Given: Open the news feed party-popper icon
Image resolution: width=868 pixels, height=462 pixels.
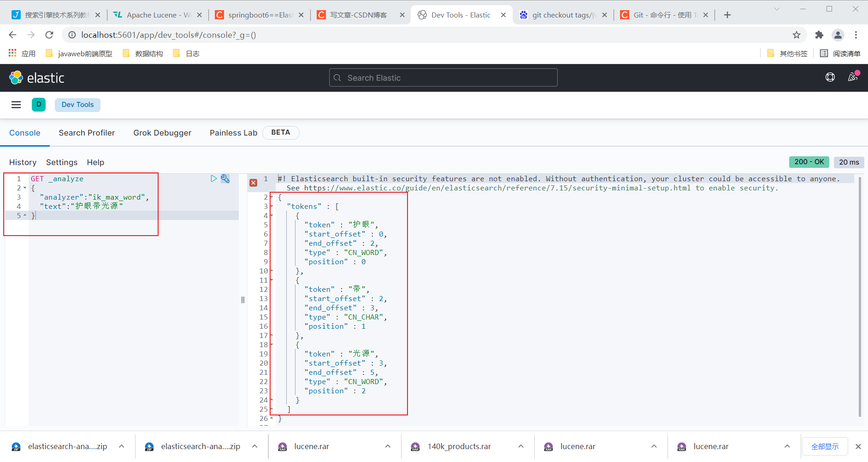Looking at the screenshot, I should 852,77.
